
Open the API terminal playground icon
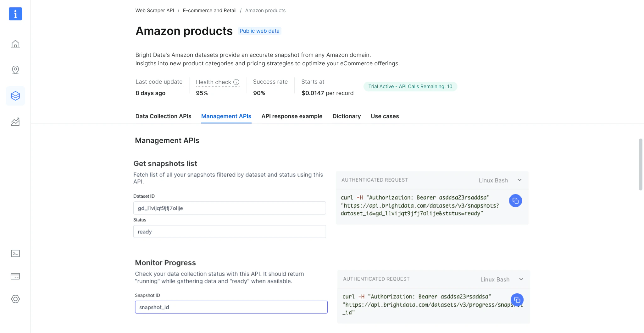pyautogui.click(x=15, y=253)
